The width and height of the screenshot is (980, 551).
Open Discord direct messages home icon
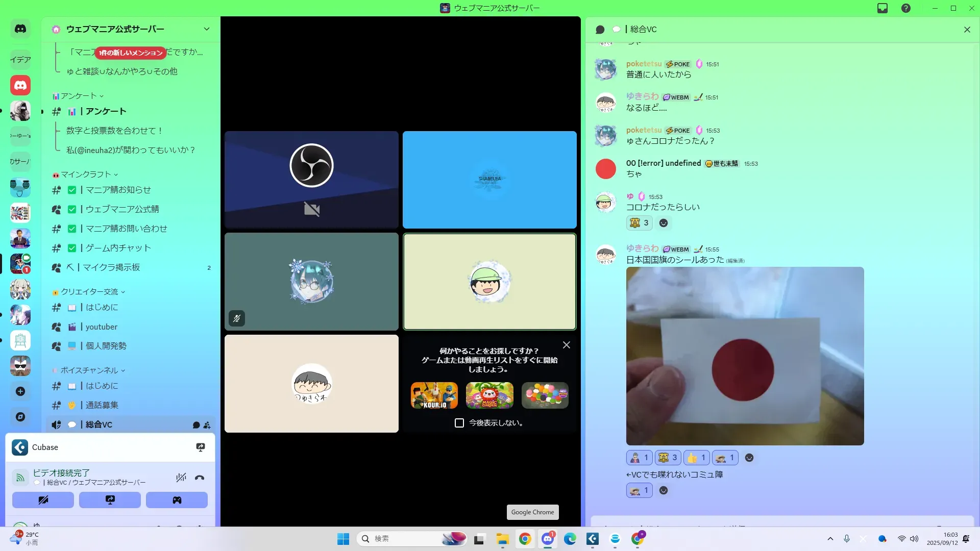point(20,29)
